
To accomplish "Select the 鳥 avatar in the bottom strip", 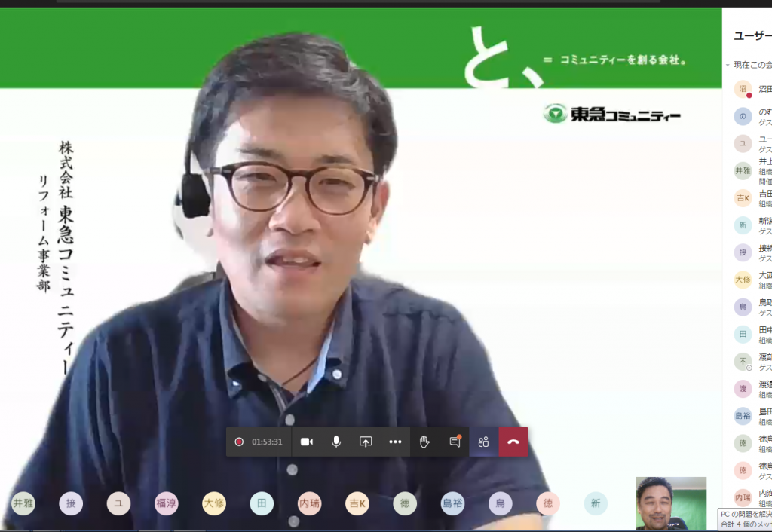I will pos(501,503).
